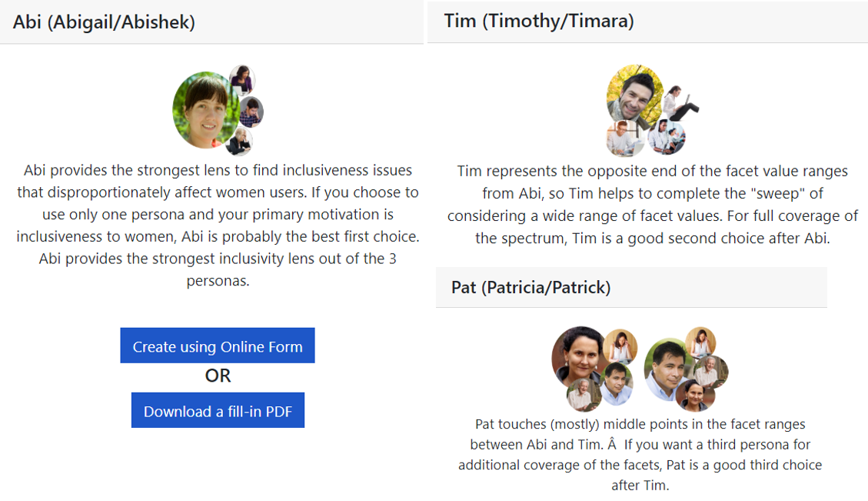
Task: Click the Create using Online Form button
Action: [218, 346]
